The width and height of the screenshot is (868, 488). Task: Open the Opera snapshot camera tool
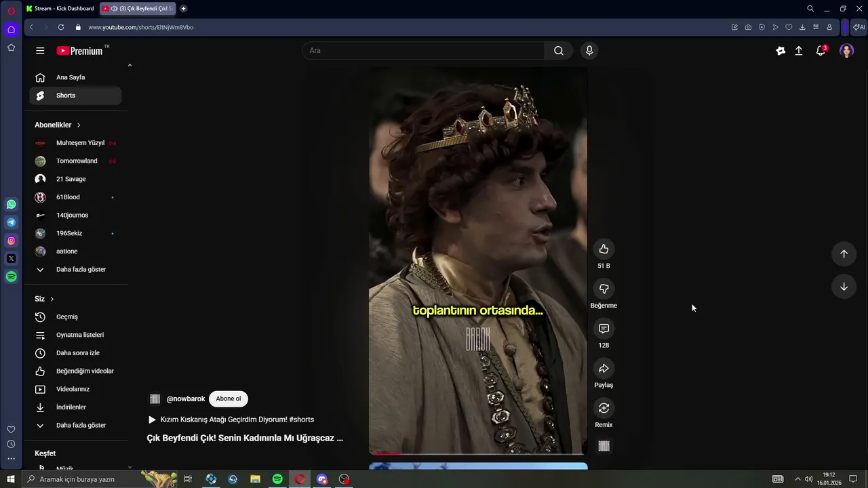click(x=748, y=27)
